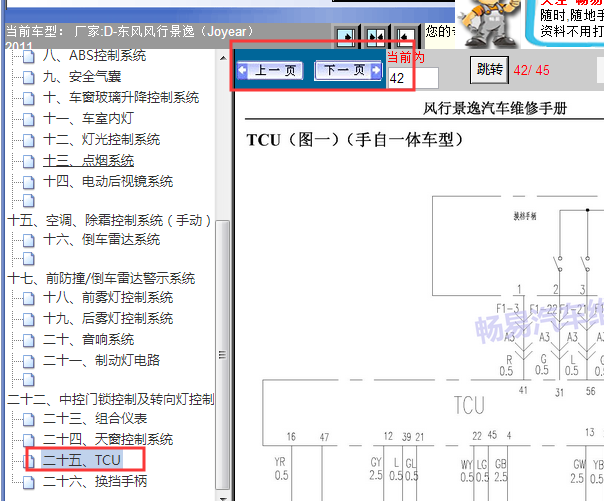Click the 42/ 45 page counter

click(x=532, y=70)
